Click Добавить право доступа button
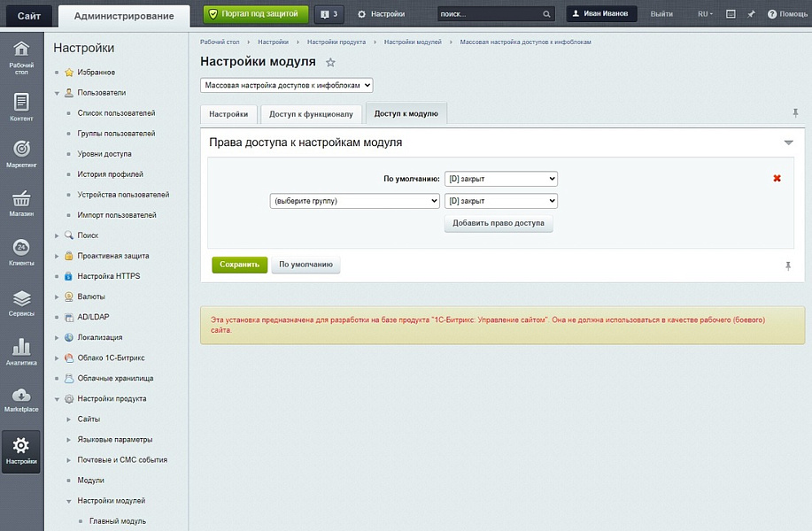Viewport: 812px width, 531px height. pos(499,223)
